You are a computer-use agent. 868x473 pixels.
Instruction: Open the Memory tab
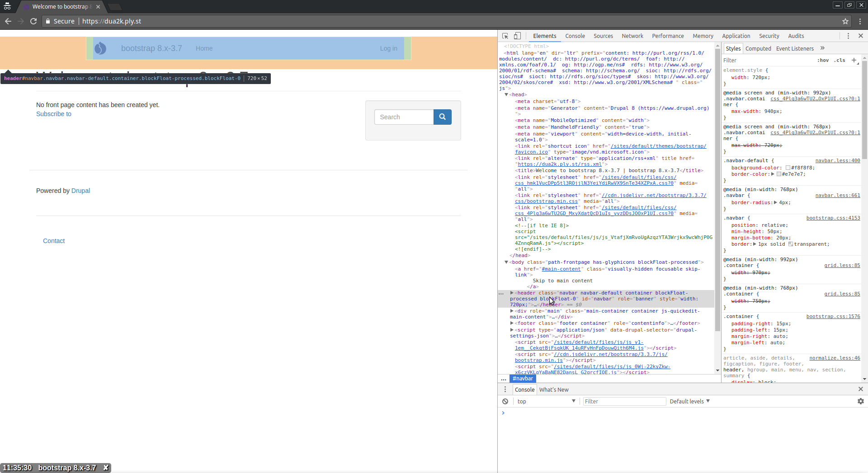click(x=703, y=36)
